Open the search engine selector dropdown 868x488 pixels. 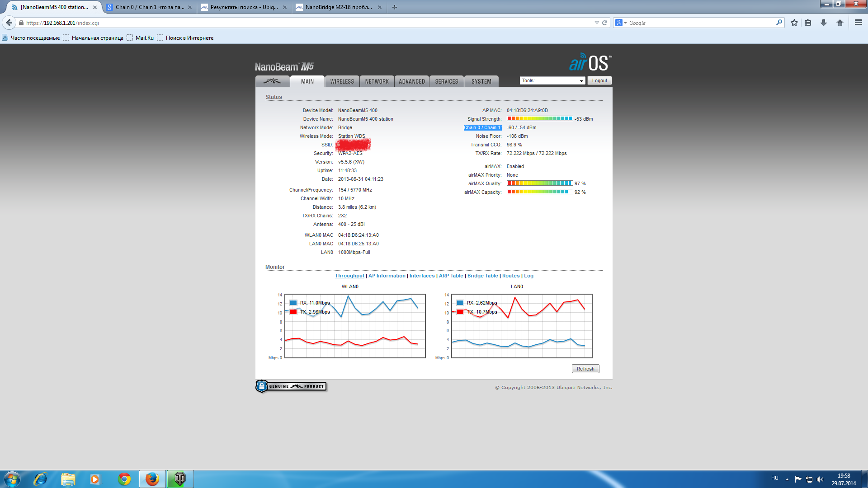[621, 23]
